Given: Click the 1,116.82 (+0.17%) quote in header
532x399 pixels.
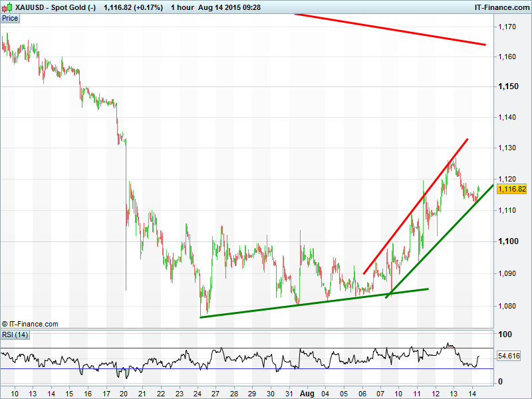Looking at the screenshot, I should point(133,7).
